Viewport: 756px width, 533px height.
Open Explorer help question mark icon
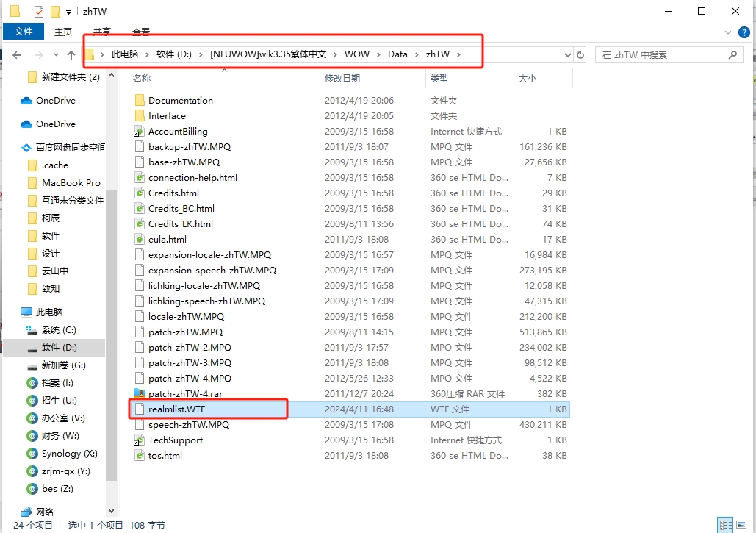click(x=744, y=32)
